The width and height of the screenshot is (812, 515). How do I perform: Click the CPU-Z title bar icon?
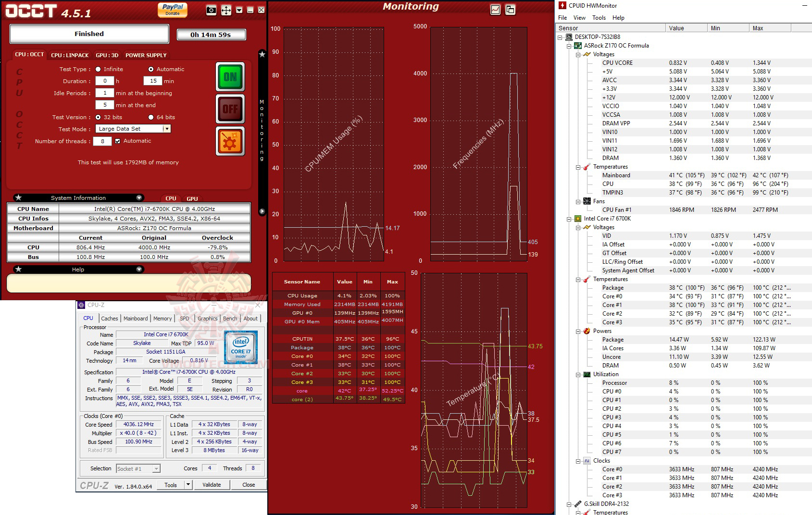click(81, 305)
